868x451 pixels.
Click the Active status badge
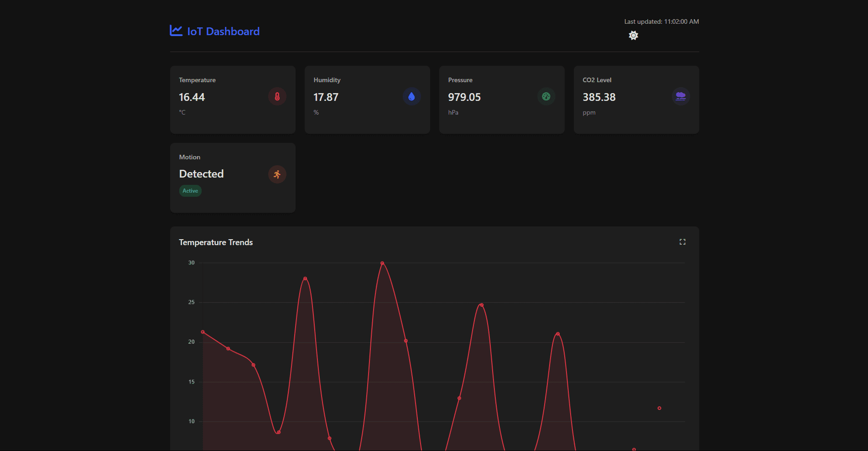click(x=190, y=191)
